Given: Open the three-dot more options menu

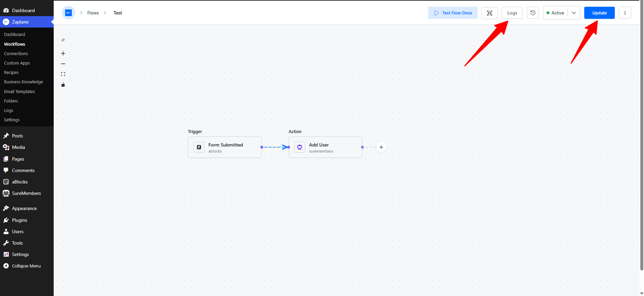Looking at the screenshot, I should (625, 13).
